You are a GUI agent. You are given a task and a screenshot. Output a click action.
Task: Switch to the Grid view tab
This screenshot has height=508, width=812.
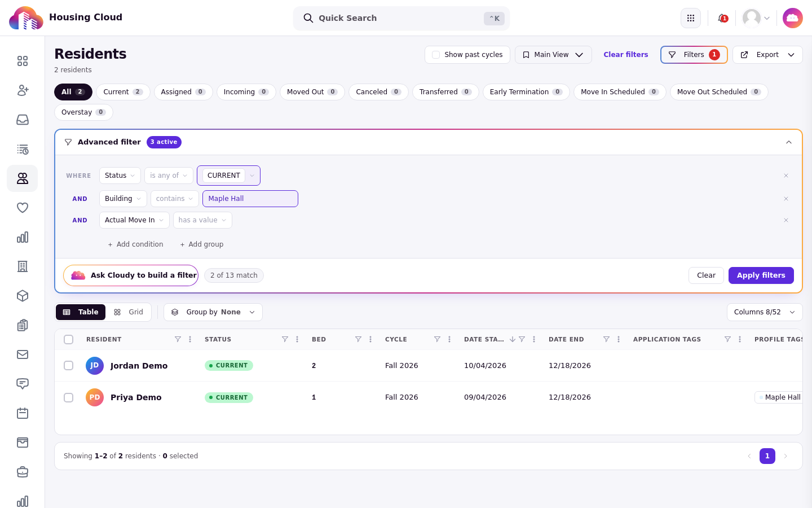tap(129, 312)
